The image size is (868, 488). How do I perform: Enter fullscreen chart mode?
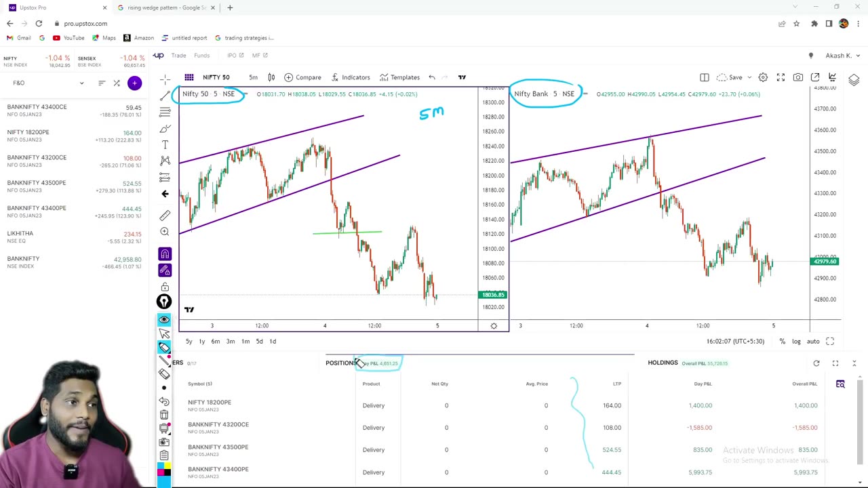coord(781,77)
